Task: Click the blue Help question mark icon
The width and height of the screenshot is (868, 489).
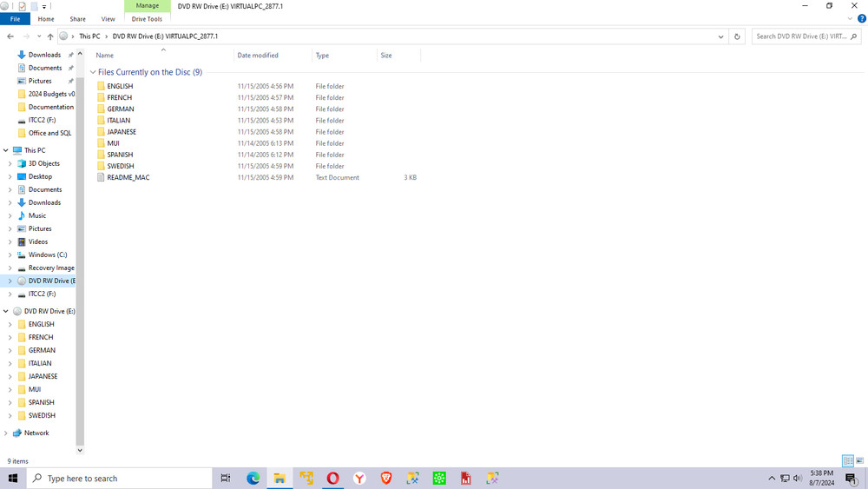Action: (862, 18)
